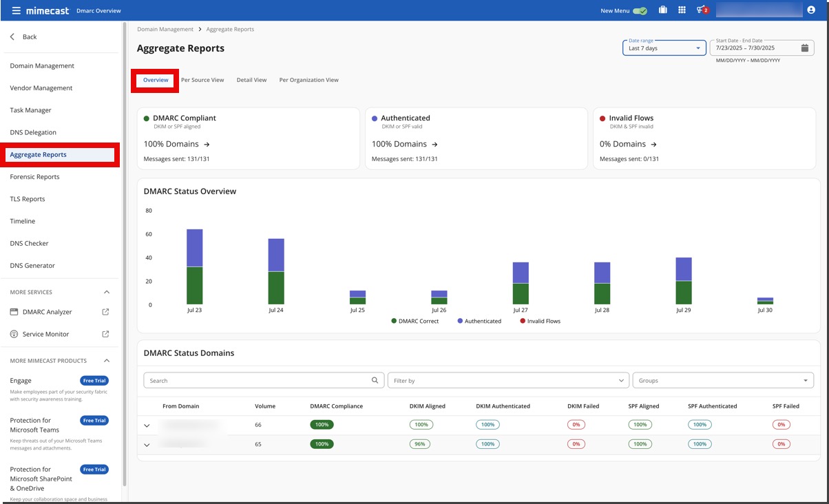Open Forensic Reports in sidebar
This screenshot has width=829, height=504.
(x=34, y=177)
